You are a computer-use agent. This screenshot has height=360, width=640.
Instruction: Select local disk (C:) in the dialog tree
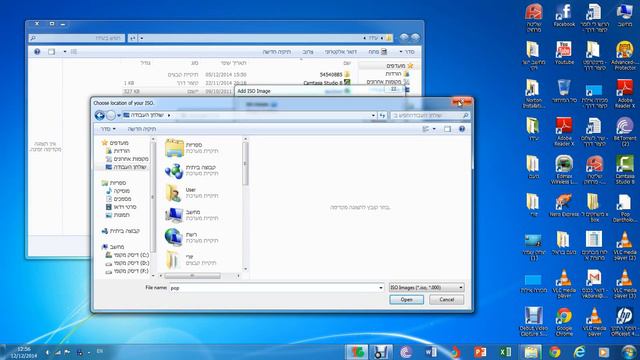coord(127,255)
